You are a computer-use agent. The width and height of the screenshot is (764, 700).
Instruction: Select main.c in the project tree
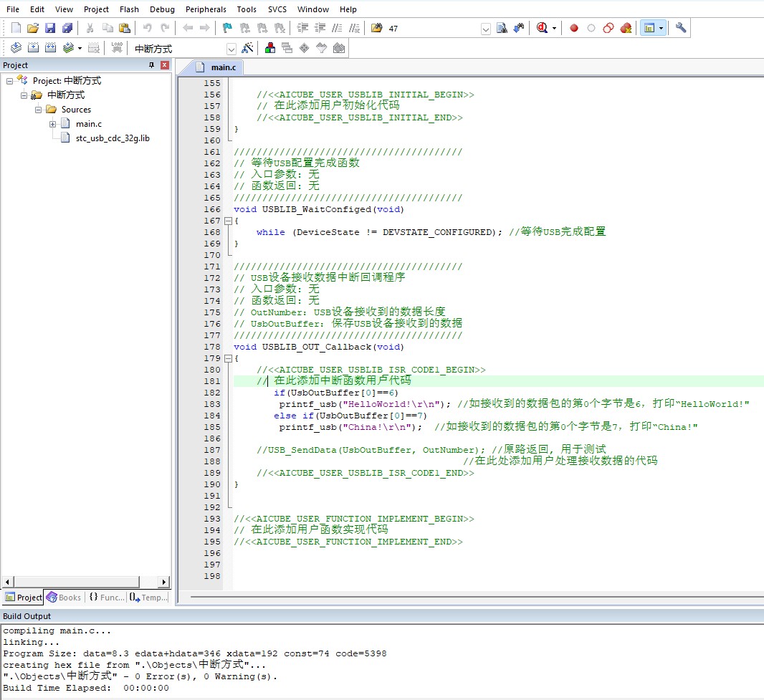(89, 124)
